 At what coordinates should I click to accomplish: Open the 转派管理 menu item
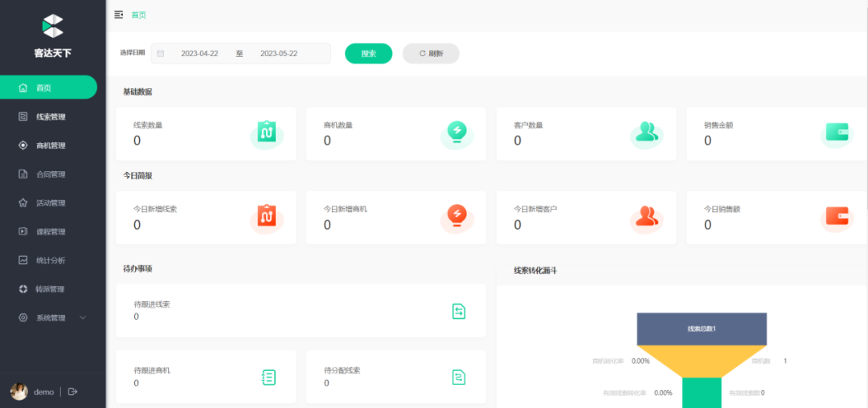[x=52, y=288]
